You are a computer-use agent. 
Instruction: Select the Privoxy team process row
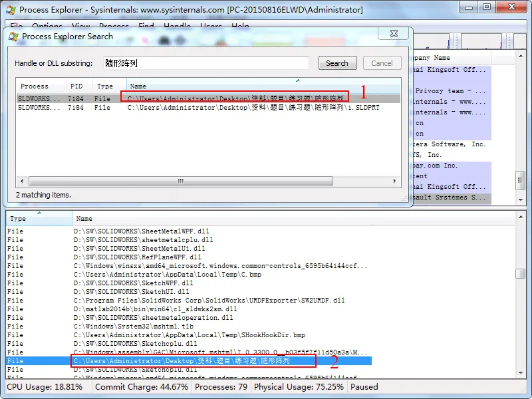(452, 91)
